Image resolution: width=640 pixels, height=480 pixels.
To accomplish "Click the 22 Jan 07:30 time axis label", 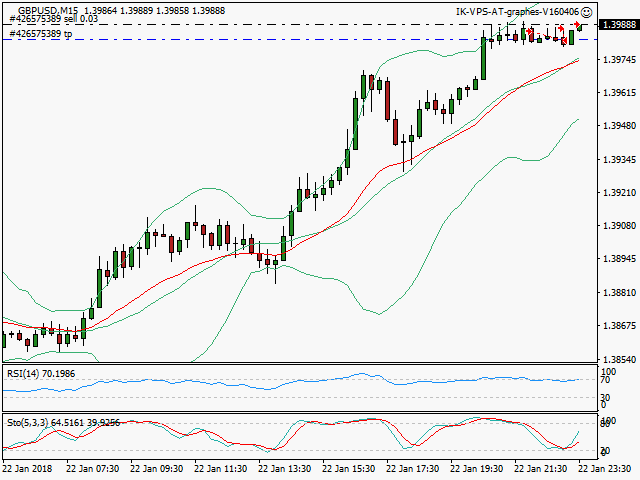I will 93,467.
